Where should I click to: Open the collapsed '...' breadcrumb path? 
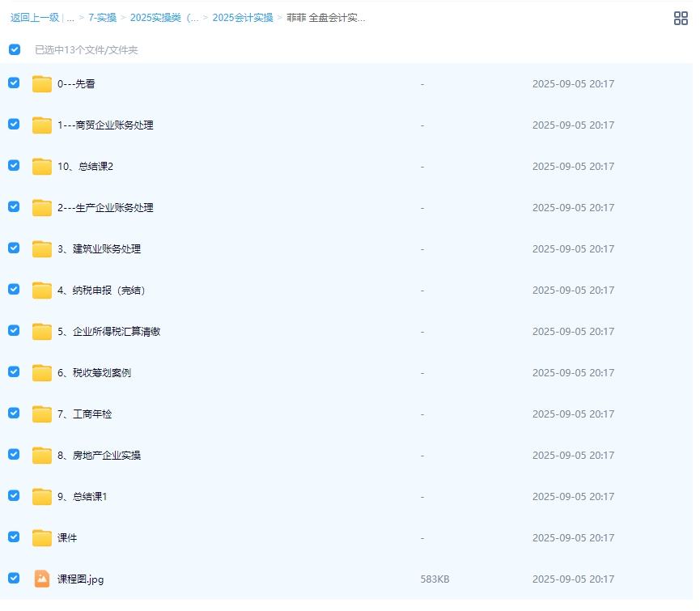click(70, 18)
